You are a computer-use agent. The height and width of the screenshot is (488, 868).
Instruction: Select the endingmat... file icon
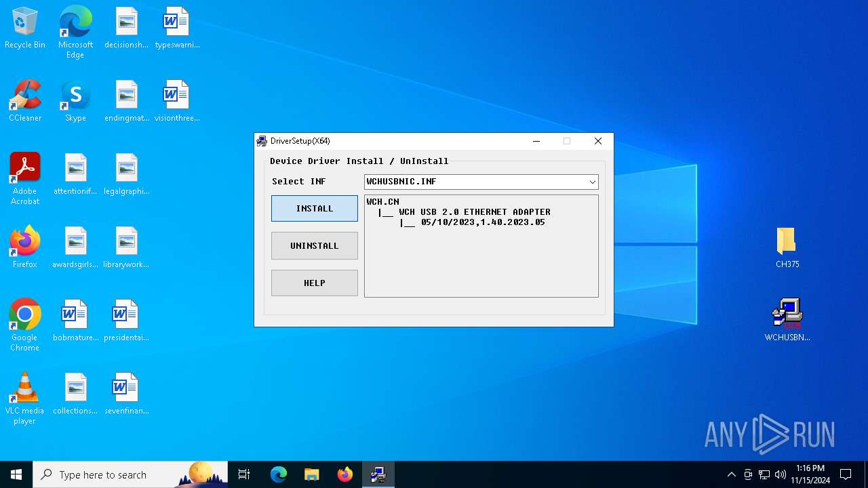[x=126, y=102]
